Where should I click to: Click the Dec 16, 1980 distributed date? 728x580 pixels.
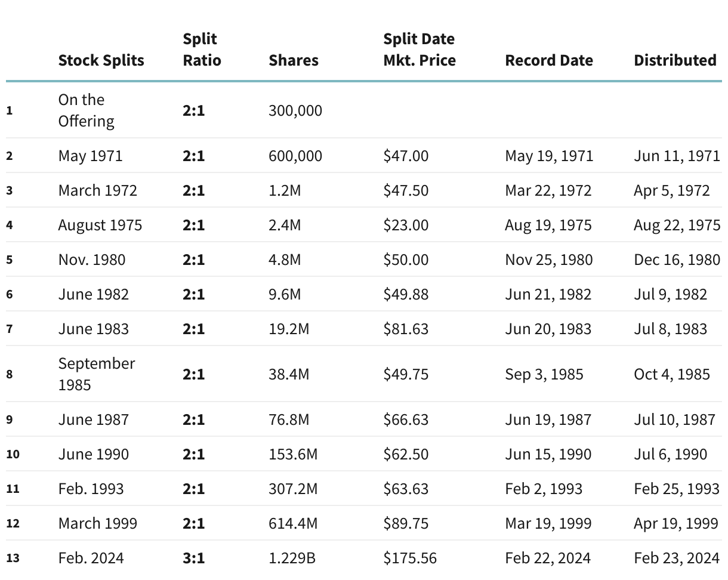point(677,260)
